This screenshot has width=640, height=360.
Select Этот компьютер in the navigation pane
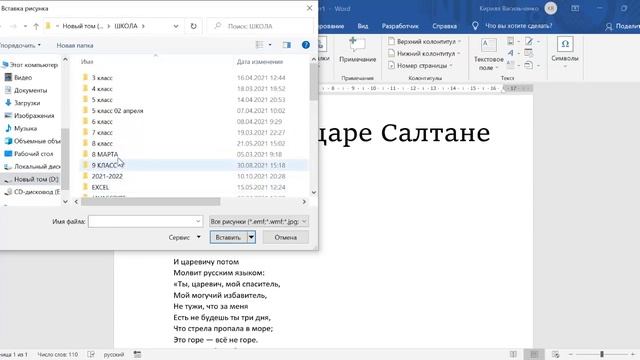(x=33, y=65)
